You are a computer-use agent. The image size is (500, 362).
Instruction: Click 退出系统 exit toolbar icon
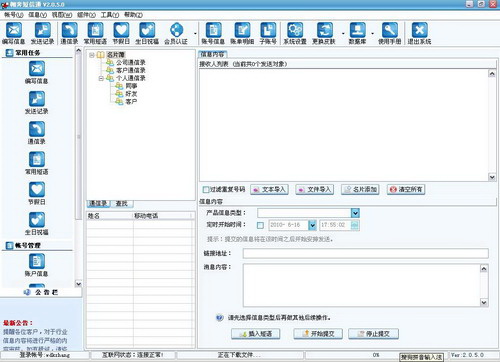click(419, 33)
